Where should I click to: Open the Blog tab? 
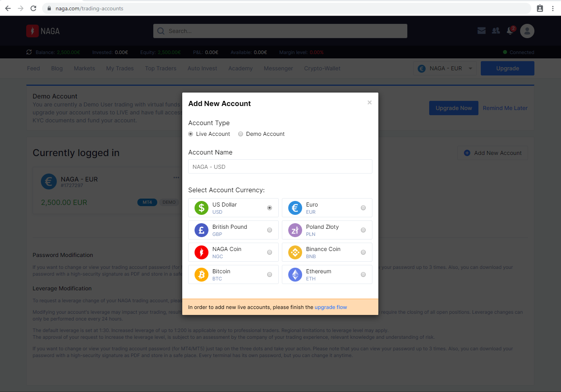click(57, 68)
